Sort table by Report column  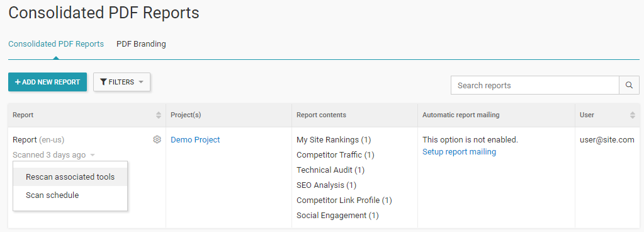coord(159,115)
